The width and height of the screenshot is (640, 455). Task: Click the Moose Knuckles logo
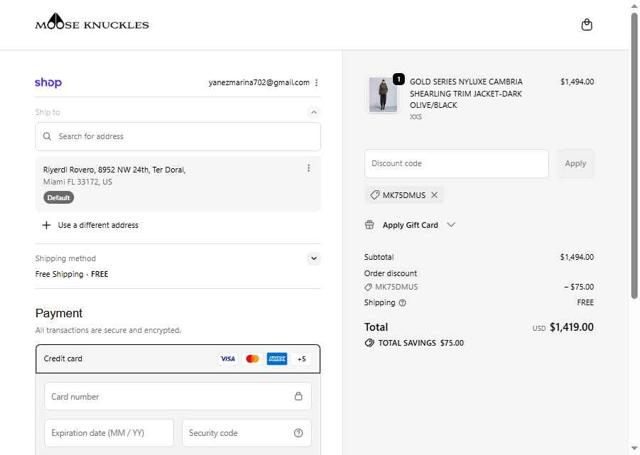coord(92,23)
